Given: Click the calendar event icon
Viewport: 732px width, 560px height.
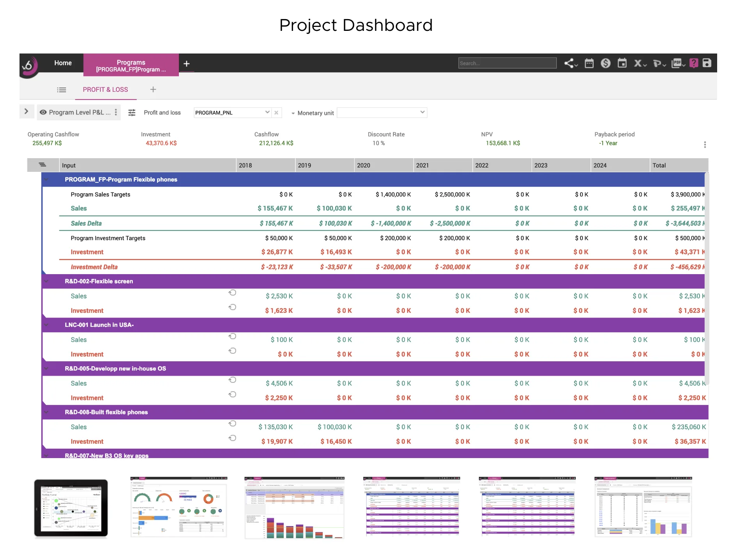Looking at the screenshot, I should coord(622,63).
